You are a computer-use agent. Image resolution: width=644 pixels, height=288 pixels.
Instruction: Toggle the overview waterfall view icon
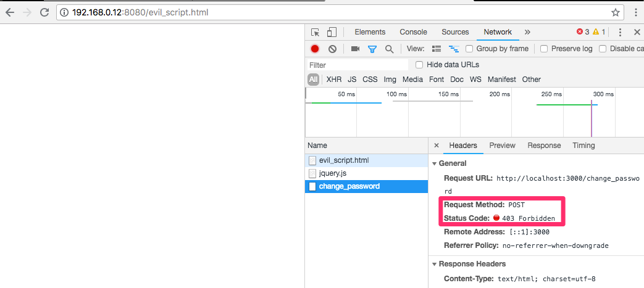coord(454,49)
